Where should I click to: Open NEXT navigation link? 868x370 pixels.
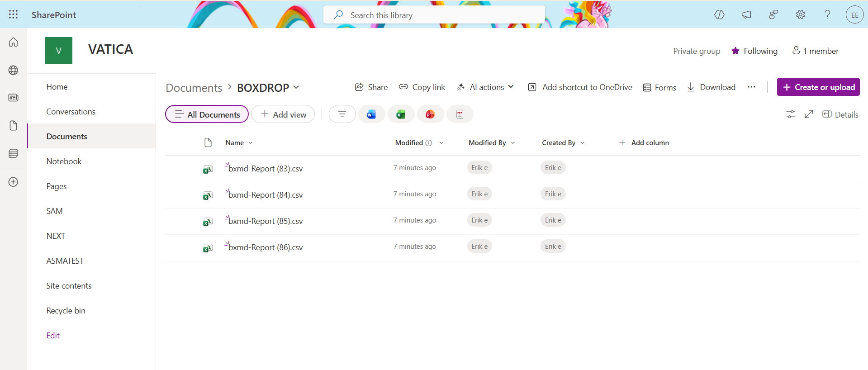[x=56, y=236]
